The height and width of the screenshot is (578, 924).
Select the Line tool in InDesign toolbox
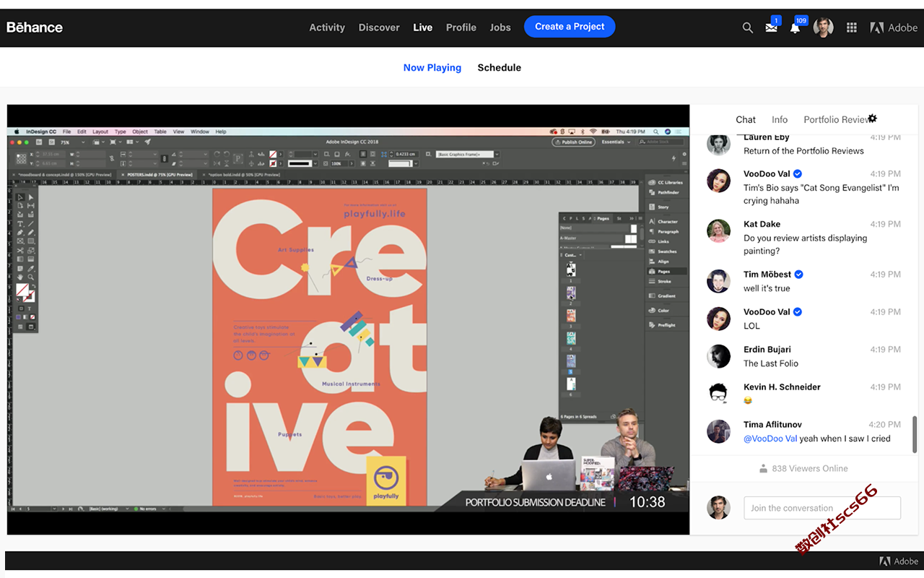tap(30, 223)
